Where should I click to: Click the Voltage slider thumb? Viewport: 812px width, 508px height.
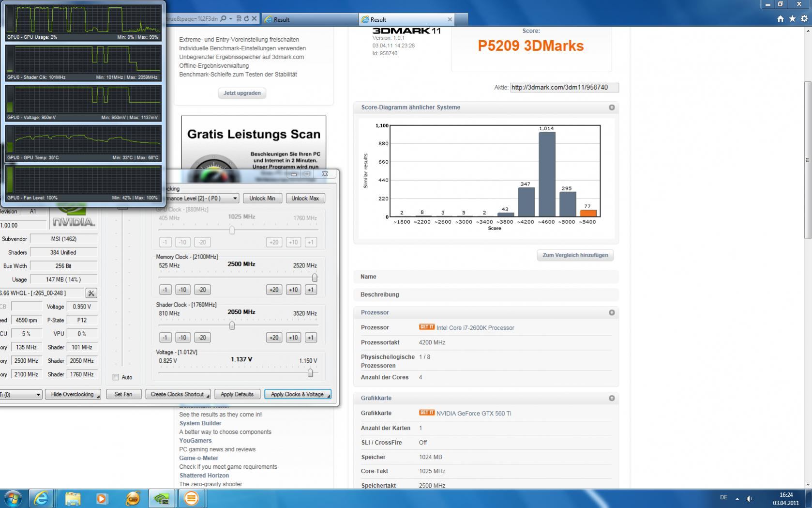click(x=310, y=373)
